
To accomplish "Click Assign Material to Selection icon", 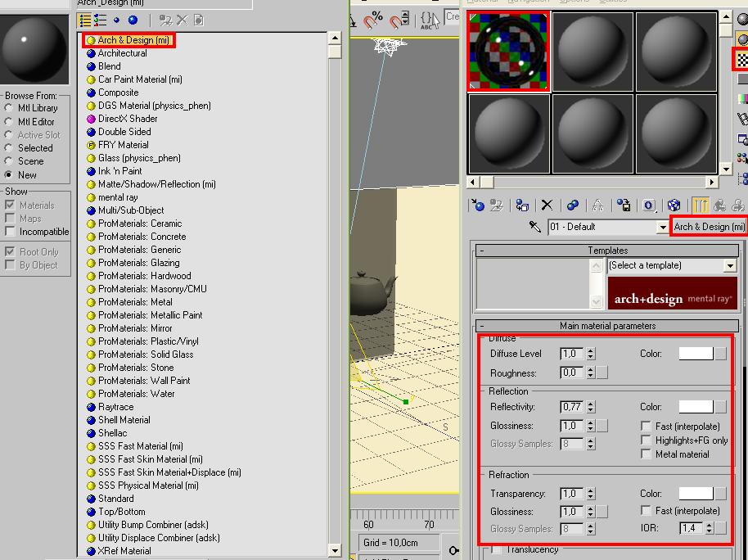I will pyautogui.click(x=522, y=205).
